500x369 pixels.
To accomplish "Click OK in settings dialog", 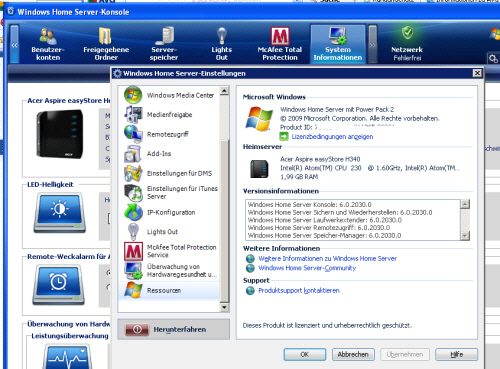I will [x=305, y=354].
